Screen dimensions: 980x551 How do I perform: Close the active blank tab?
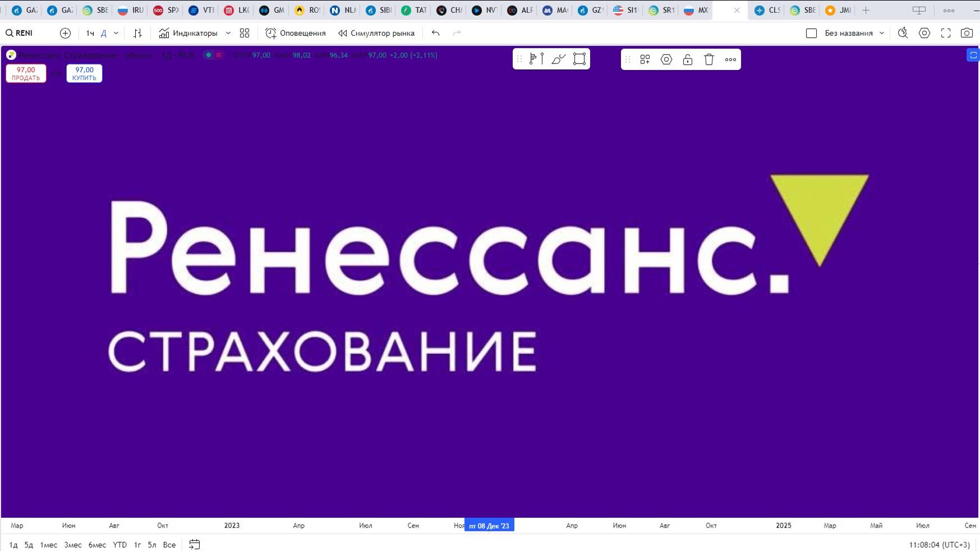[x=737, y=10]
